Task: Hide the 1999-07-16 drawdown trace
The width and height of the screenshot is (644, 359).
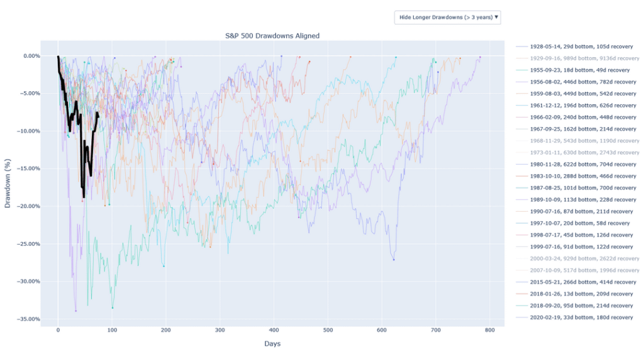Action: click(x=575, y=247)
